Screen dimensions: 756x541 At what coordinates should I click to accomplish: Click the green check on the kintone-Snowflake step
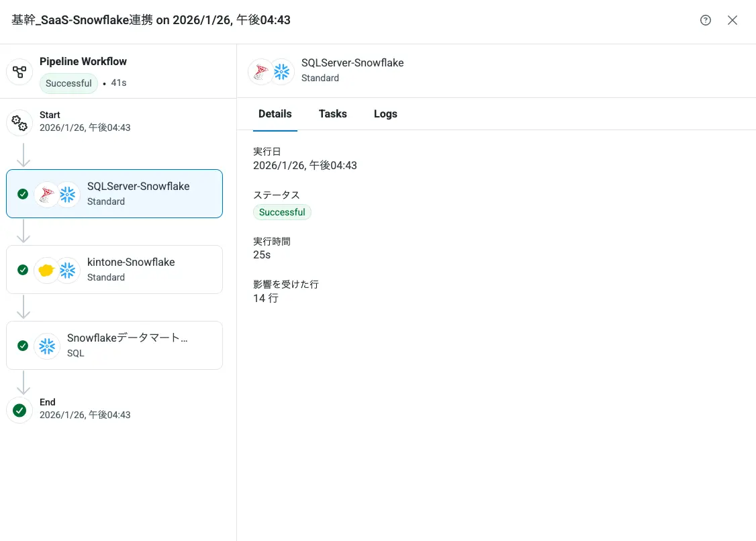pyautogui.click(x=23, y=270)
